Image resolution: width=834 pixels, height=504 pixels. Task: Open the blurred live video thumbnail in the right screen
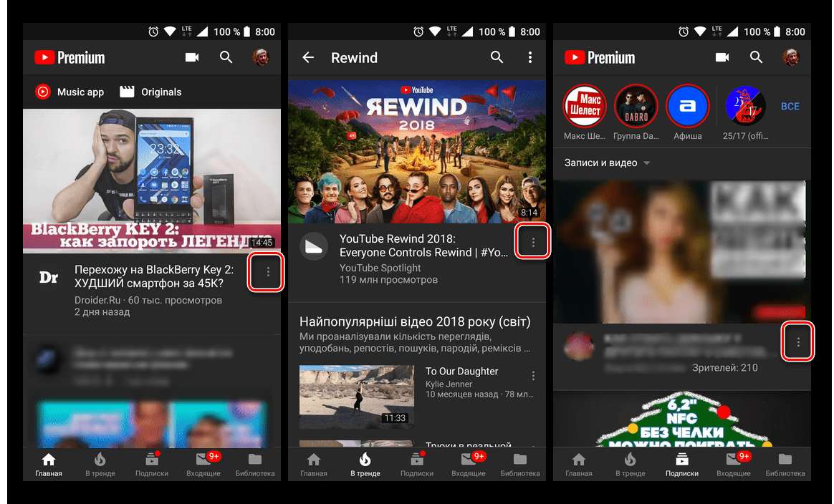click(x=682, y=251)
